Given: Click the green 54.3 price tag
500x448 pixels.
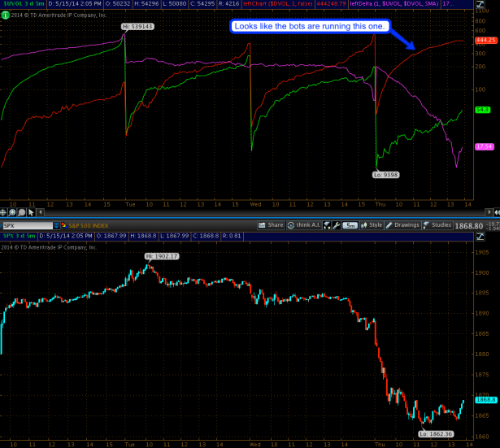Looking at the screenshot, I should 482,110.
